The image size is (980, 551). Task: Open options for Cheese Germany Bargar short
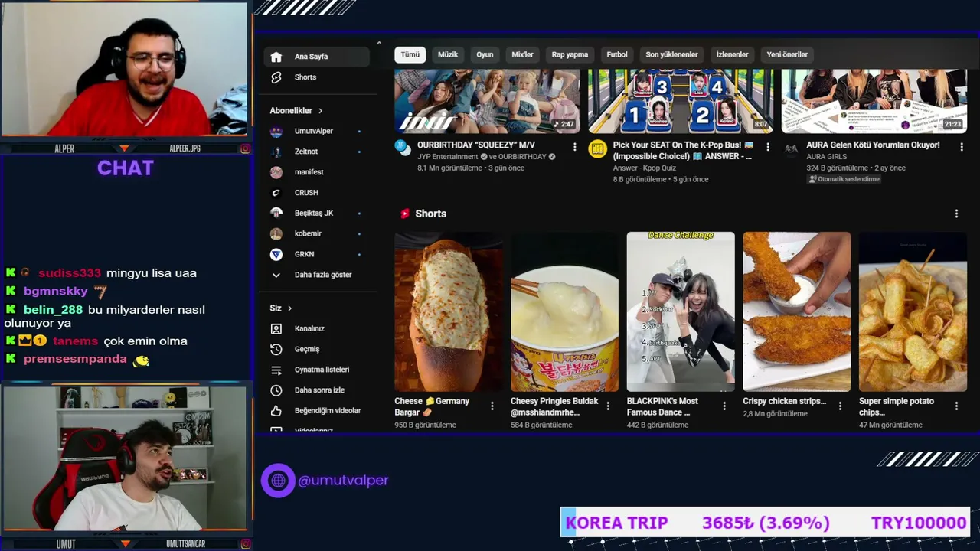pos(492,406)
